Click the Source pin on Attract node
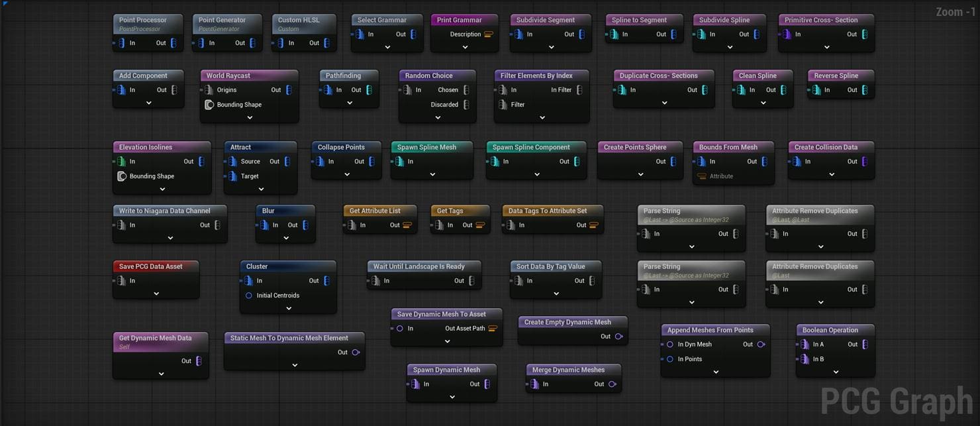Screen dimensions: 980x426 pyautogui.click(x=232, y=161)
